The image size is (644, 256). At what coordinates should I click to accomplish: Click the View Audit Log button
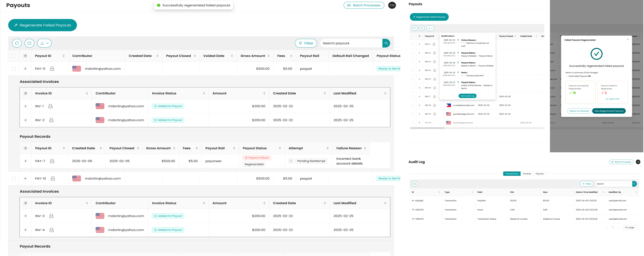coord(467,96)
